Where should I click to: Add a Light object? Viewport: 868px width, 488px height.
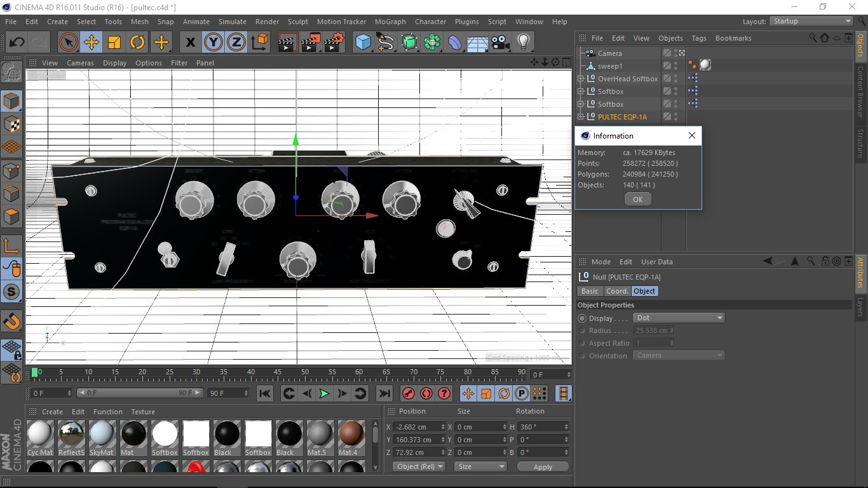[524, 43]
